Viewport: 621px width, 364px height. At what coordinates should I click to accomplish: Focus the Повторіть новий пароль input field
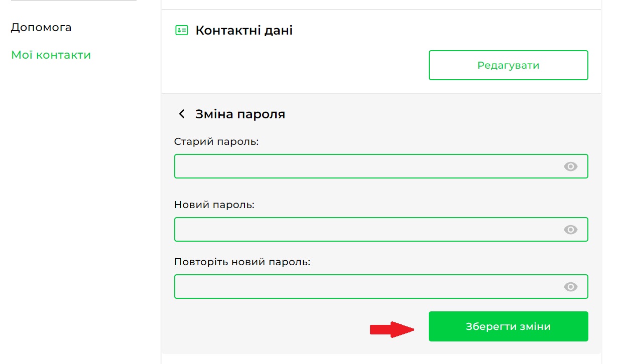(x=366, y=287)
